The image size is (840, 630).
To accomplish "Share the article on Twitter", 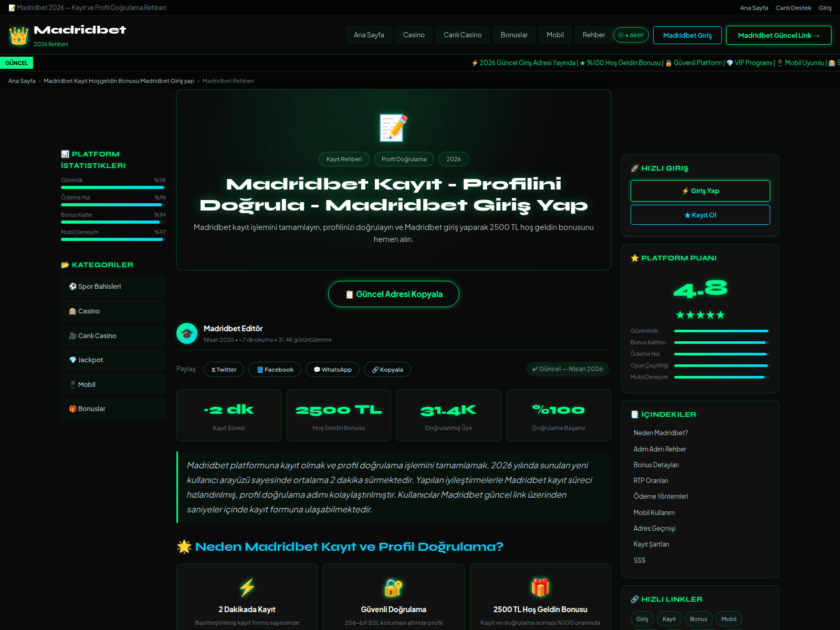I will pyautogui.click(x=224, y=370).
